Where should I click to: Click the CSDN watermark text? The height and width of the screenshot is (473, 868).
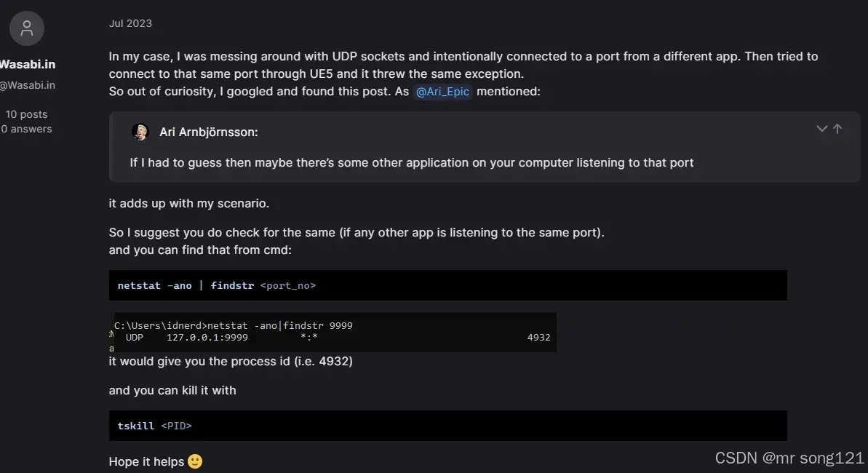[x=736, y=458]
